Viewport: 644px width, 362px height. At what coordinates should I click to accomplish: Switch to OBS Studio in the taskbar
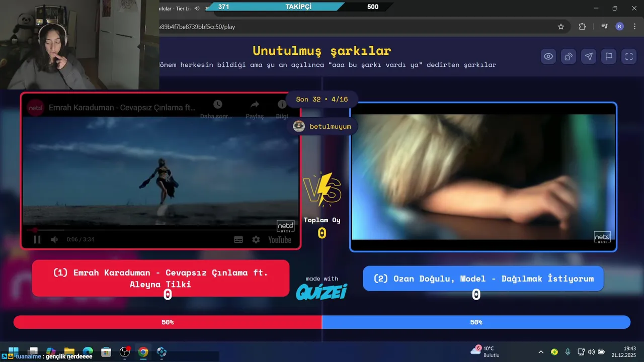pos(125,351)
